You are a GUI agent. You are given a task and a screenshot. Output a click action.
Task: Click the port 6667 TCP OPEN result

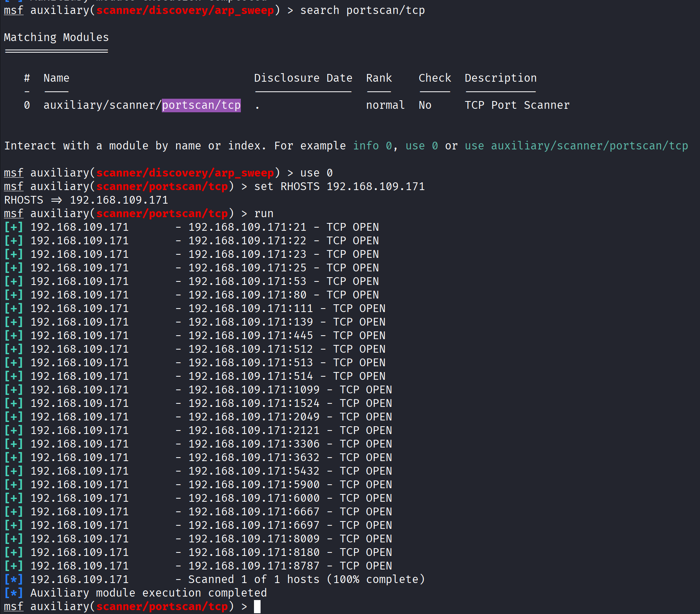pos(198,511)
